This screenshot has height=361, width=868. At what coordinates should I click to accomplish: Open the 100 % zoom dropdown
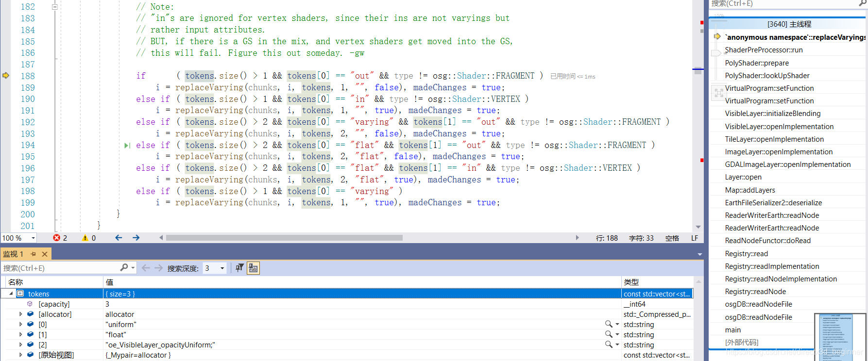click(x=33, y=238)
